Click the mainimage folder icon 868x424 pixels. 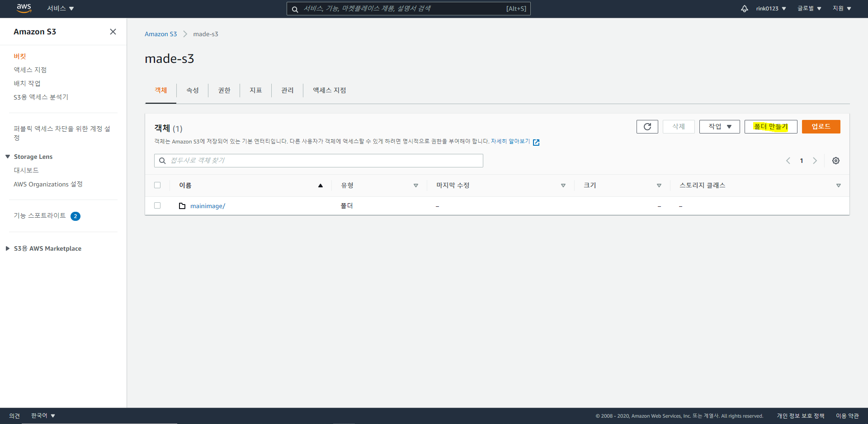182,206
